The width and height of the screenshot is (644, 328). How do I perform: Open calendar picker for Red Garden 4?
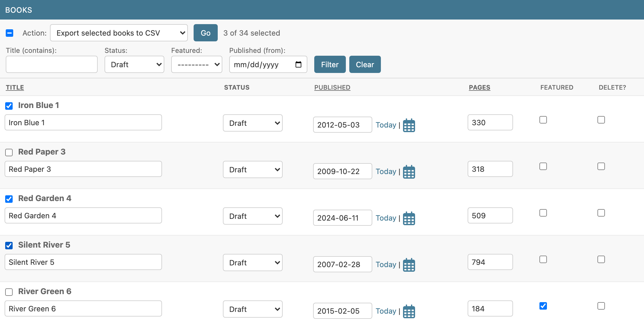click(409, 218)
